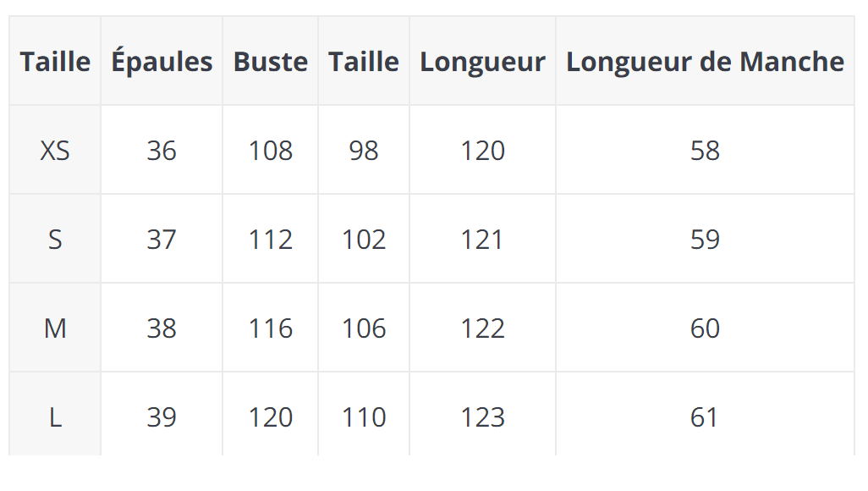Screen dimensions: 868x491
Task: Select the M size row label
Action: click(55, 328)
